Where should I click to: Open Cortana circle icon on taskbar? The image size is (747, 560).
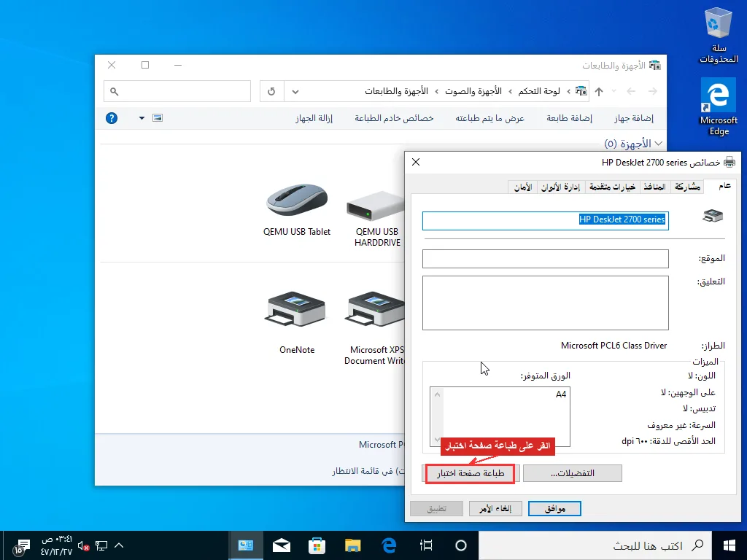(461, 545)
